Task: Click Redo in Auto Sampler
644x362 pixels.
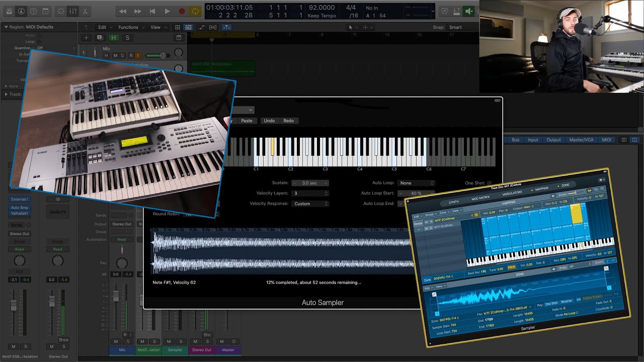Action: [288, 121]
